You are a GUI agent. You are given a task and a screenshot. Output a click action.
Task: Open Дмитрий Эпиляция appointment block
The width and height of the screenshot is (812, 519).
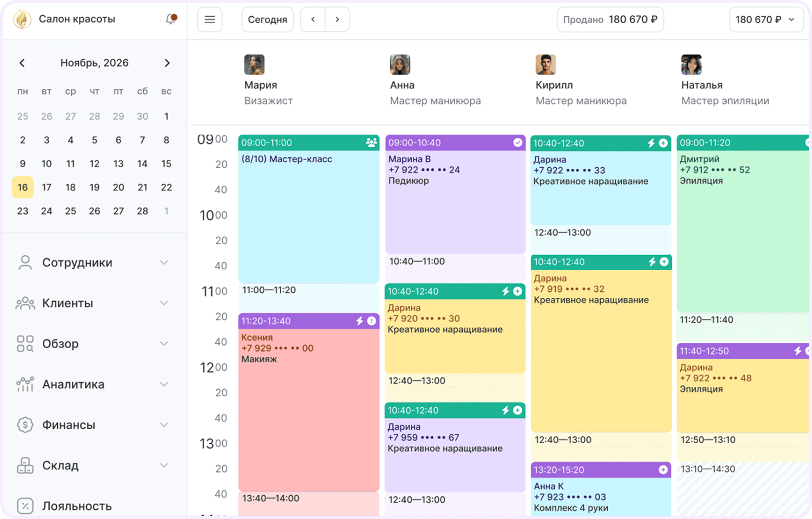pyautogui.click(x=743, y=223)
